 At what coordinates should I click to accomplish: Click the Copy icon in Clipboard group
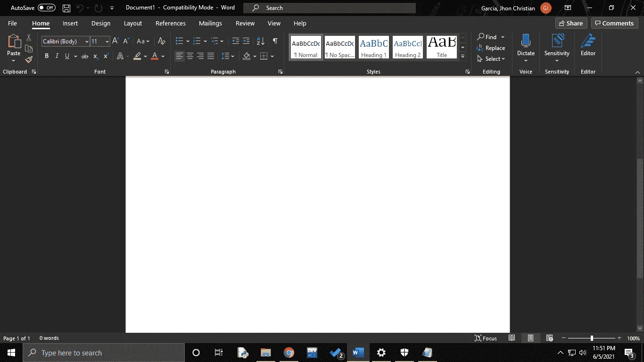coord(29,49)
